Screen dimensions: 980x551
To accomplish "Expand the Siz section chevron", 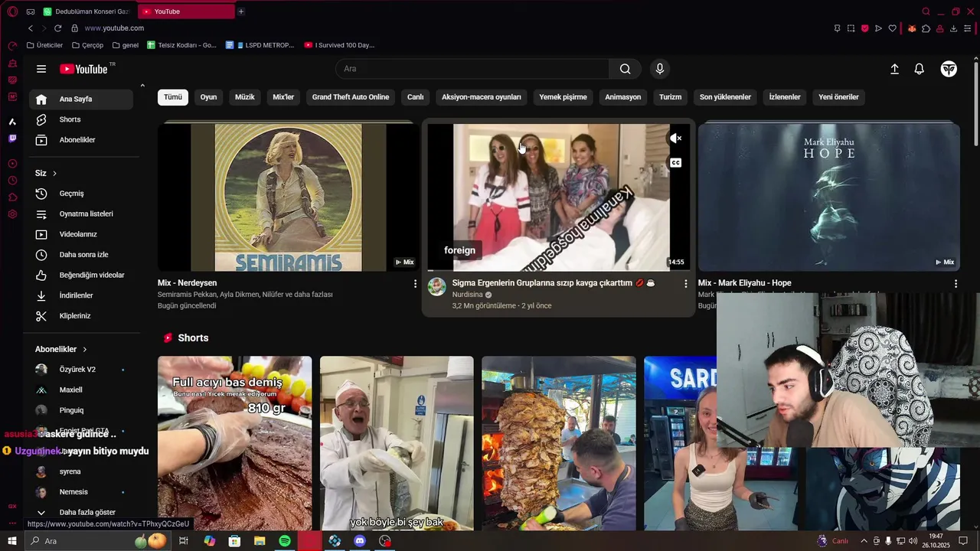I will 54,174.
